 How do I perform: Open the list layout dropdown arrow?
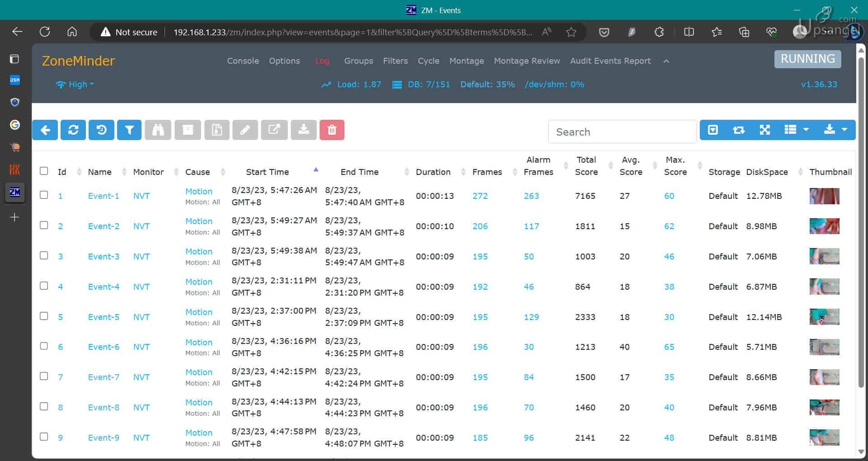[807, 130]
